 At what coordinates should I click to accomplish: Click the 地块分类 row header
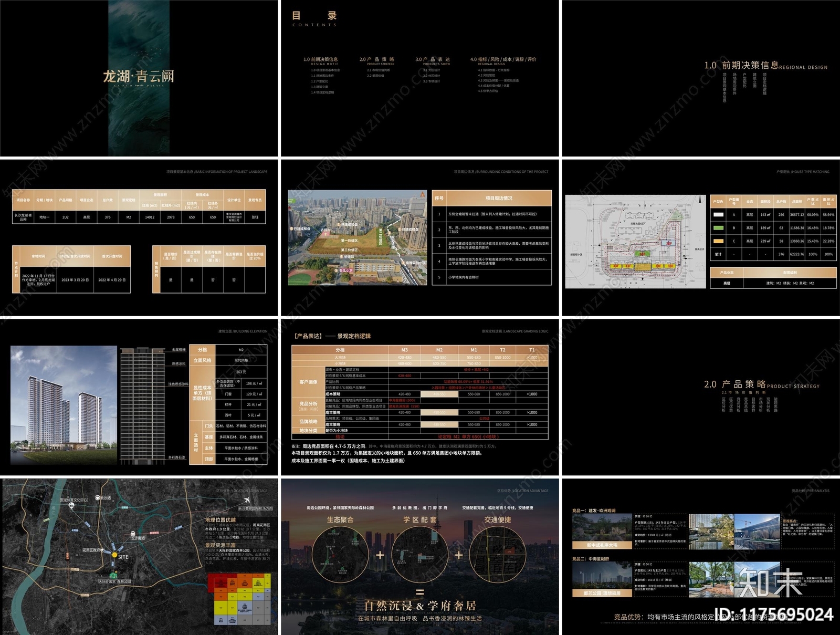[308, 431]
